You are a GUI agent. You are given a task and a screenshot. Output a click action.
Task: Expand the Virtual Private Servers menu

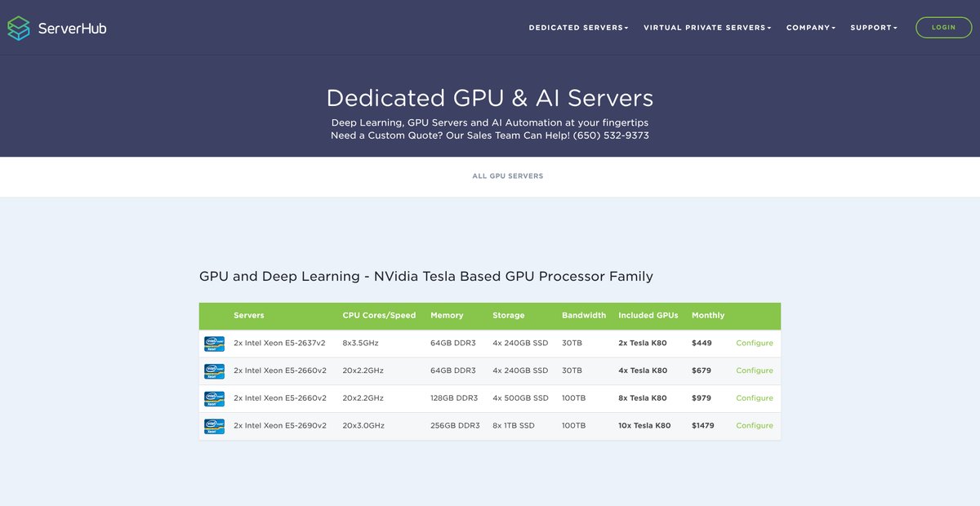pyautogui.click(x=707, y=28)
